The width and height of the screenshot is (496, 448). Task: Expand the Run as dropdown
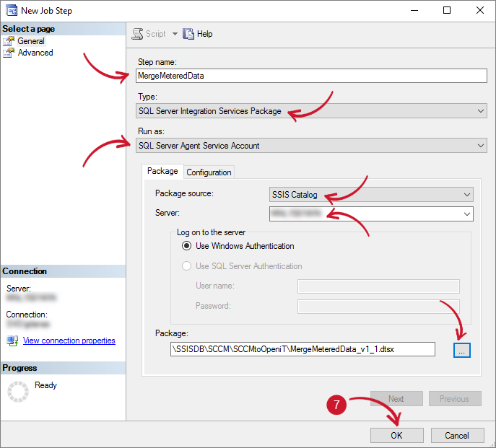[x=481, y=146]
